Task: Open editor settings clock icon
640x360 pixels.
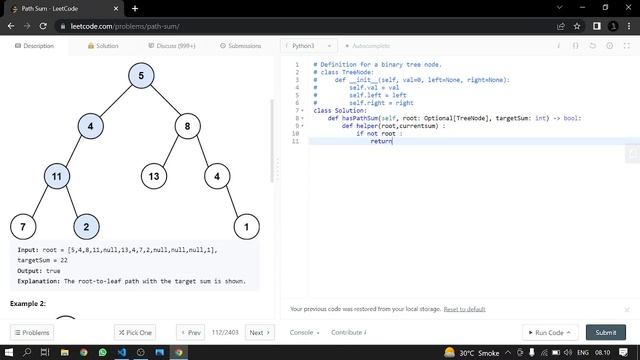Action: click(x=609, y=46)
